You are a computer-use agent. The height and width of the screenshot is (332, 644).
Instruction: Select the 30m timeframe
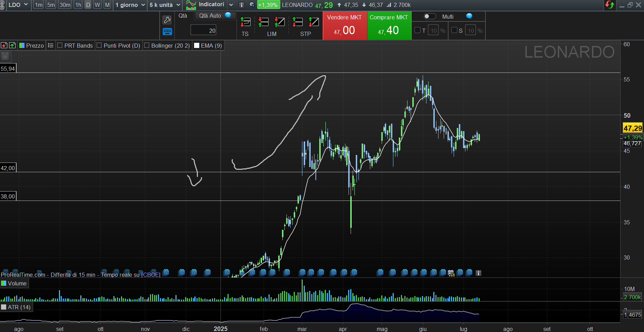click(x=65, y=5)
